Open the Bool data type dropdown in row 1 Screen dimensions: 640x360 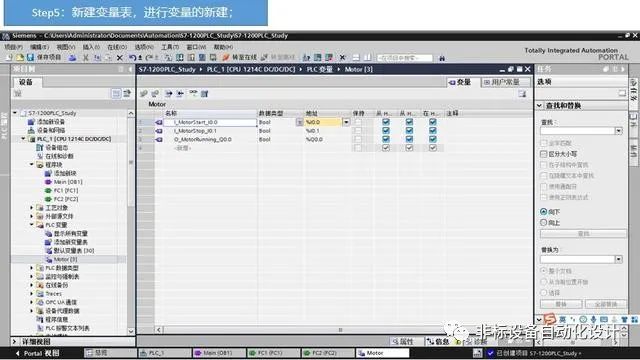click(300, 122)
